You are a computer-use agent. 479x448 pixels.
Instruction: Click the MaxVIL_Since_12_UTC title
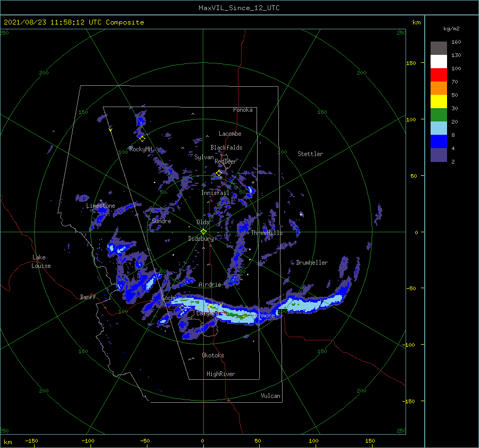tap(239, 8)
